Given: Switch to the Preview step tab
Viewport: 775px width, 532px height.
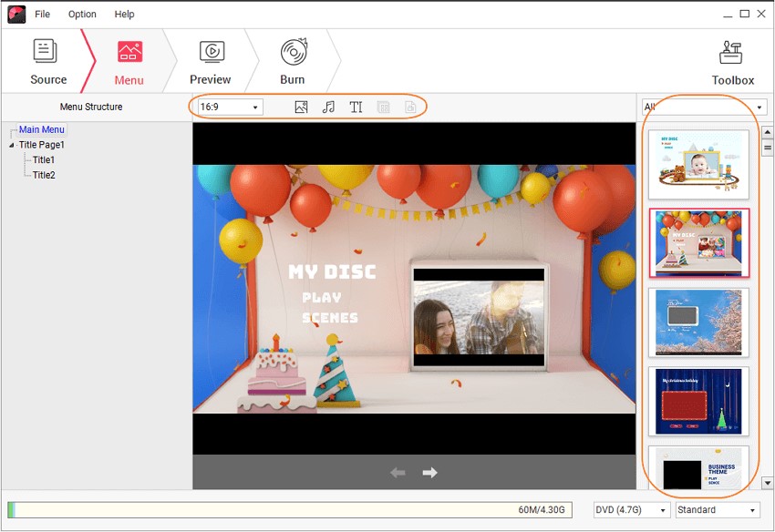Looking at the screenshot, I should pos(211,63).
